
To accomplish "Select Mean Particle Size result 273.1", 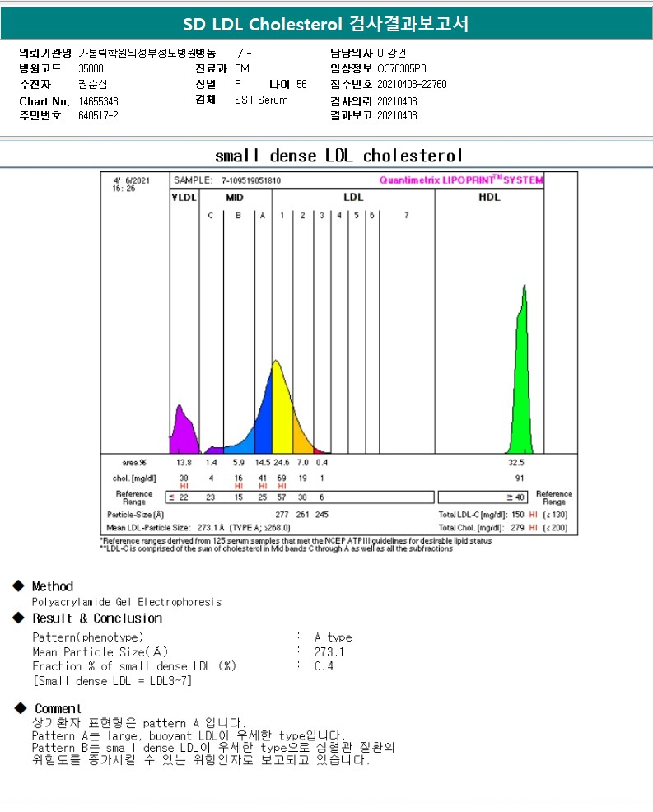I will coord(329,651).
